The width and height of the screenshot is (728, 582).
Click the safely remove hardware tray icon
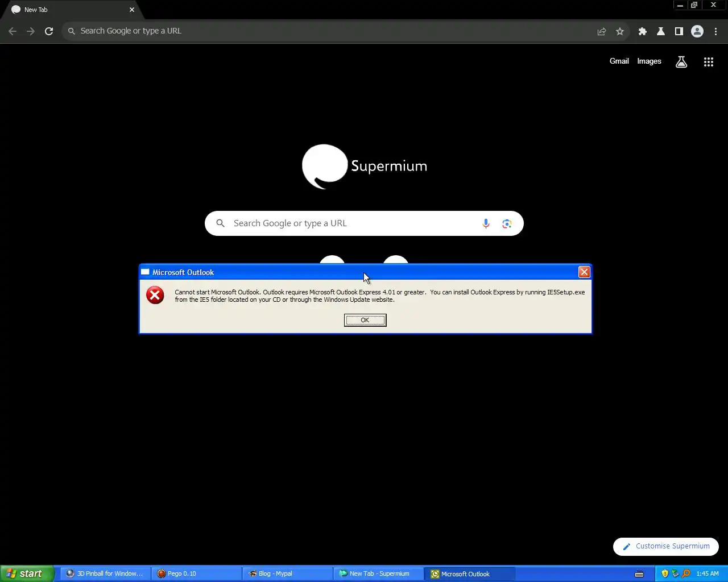(x=675, y=573)
